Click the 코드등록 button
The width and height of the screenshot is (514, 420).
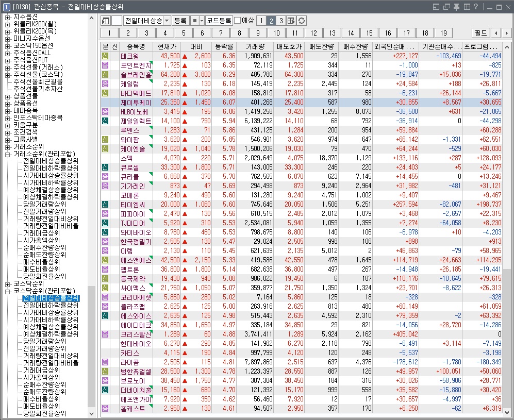(219, 21)
